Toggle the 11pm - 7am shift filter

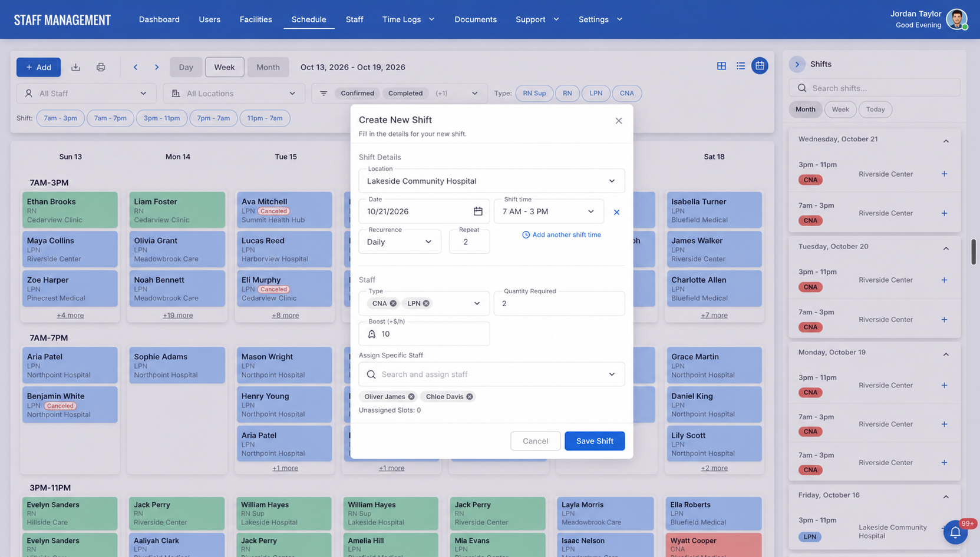(265, 118)
